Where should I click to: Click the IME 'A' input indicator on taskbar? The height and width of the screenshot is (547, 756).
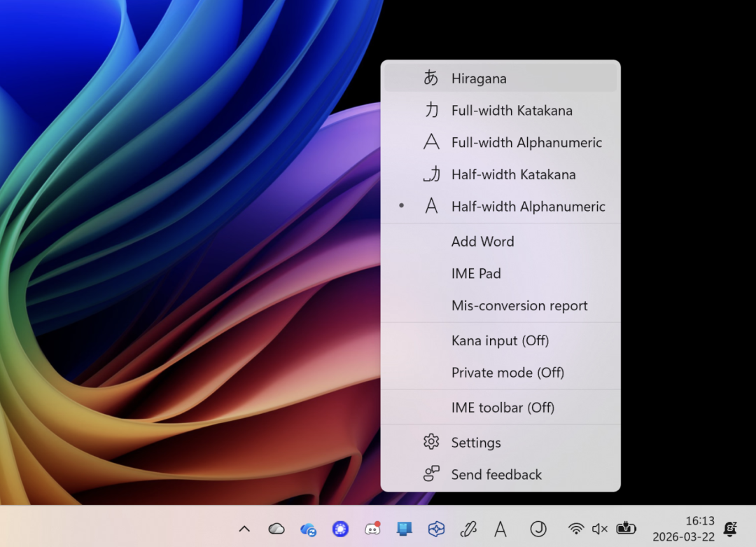[500, 529]
